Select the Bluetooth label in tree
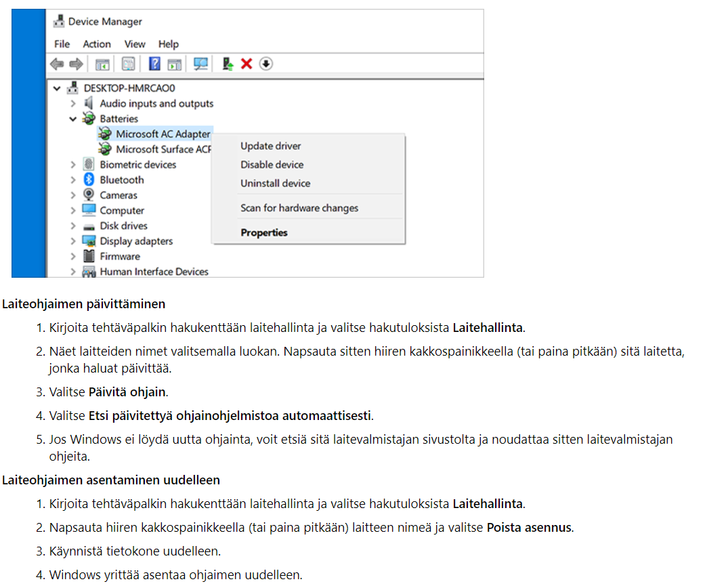The width and height of the screenshot is (707, 588). (122, 180)
